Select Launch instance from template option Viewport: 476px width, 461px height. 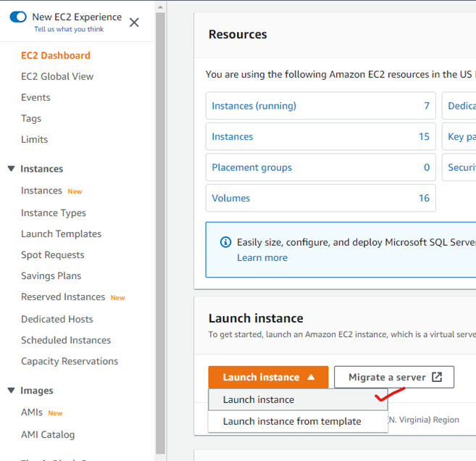point(298,422)
